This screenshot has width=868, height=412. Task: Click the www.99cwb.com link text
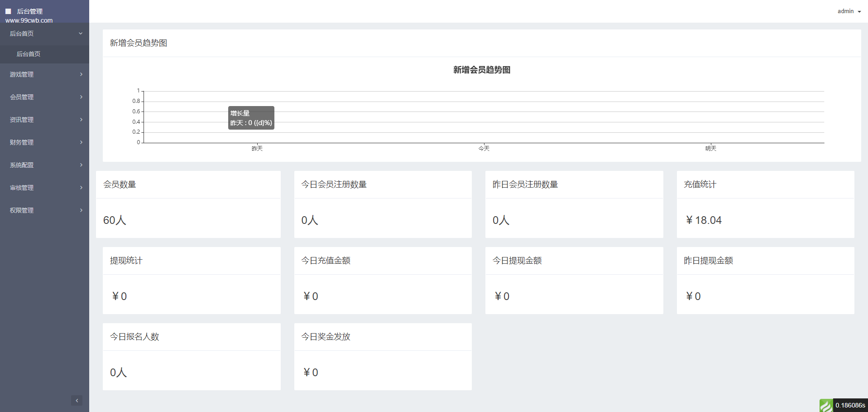pyautogui.click(x=29, y=20)
